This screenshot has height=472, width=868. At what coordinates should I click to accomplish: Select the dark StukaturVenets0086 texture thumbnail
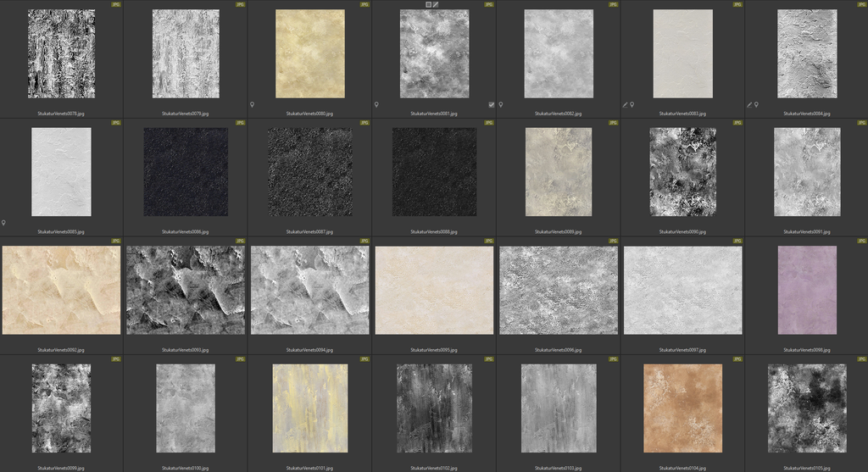(x=186, y=171)
